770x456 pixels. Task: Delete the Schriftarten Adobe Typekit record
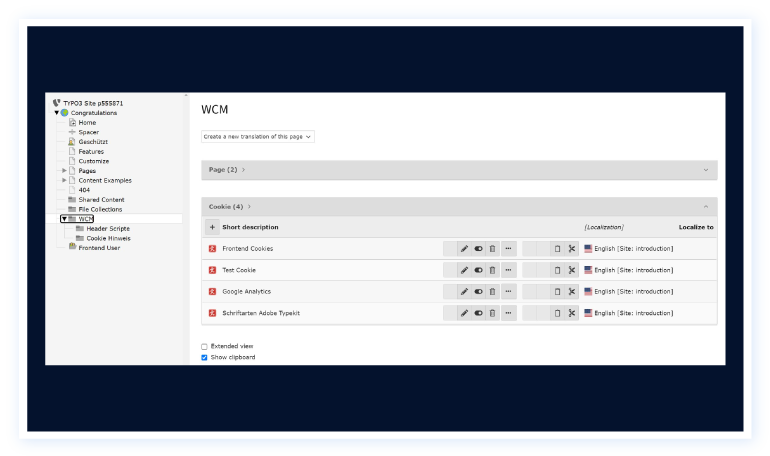coord(493,313)
